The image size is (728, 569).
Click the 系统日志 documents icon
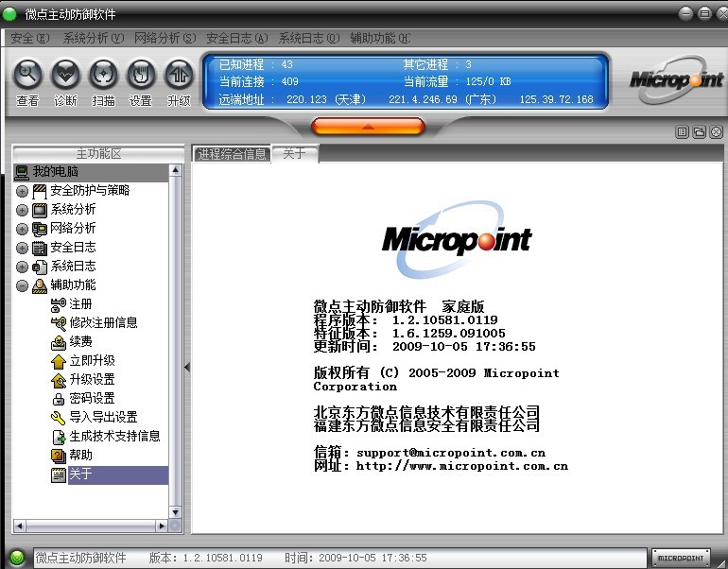click(x=40, y=267)
